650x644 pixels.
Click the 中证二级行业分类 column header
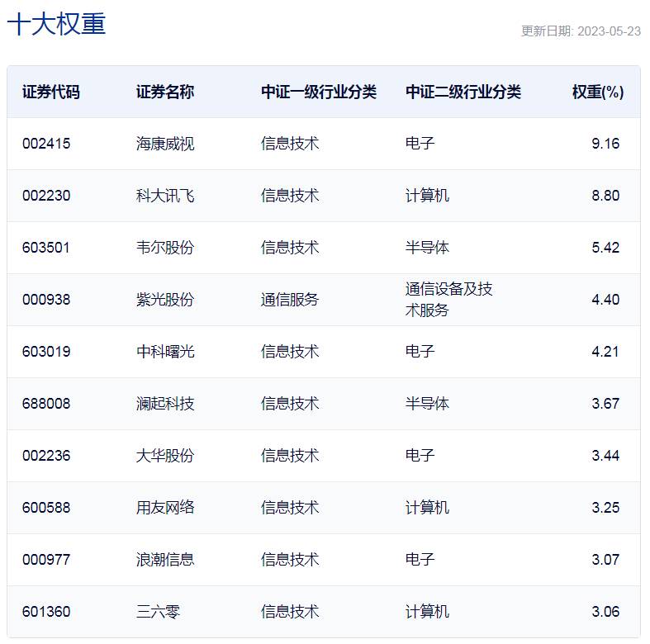click(x=463, y=92)
